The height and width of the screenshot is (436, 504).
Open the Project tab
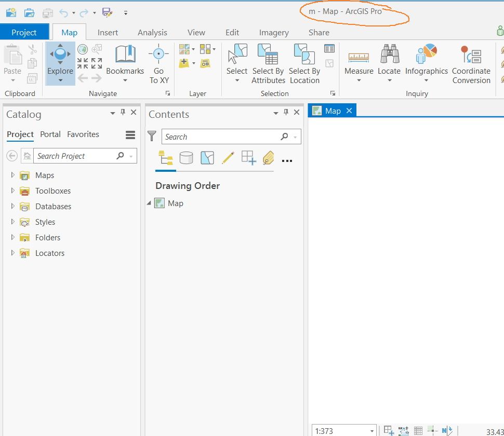click(x=24, y=32)
